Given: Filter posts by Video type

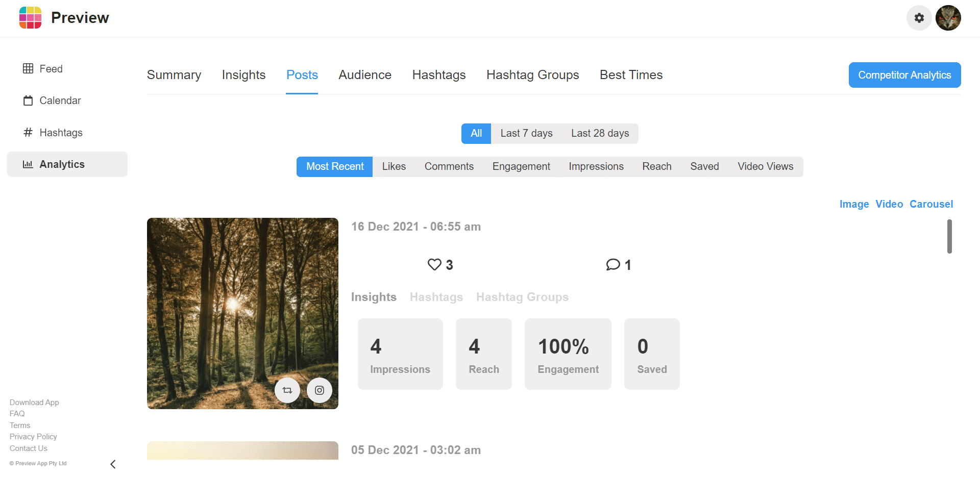Looking at the screenshot, I should (x=889, y=204).
